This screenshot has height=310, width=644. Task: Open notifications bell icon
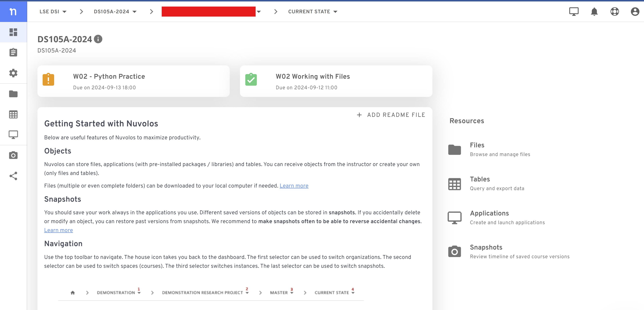coord(594,12)
